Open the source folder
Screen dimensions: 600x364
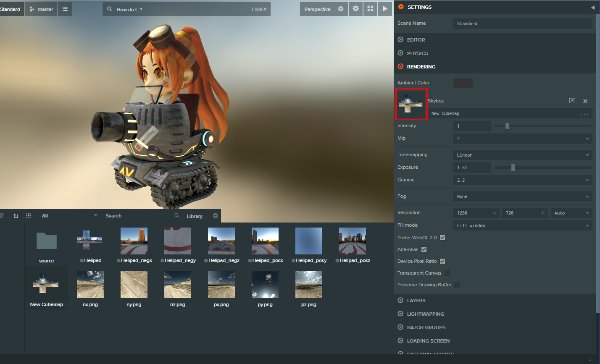[47, 246]
